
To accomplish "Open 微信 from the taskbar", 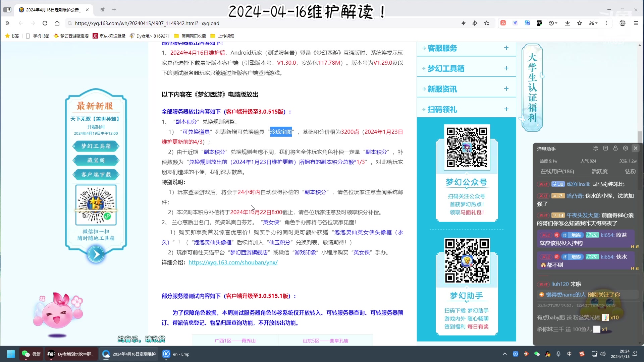I will point(31,354).
